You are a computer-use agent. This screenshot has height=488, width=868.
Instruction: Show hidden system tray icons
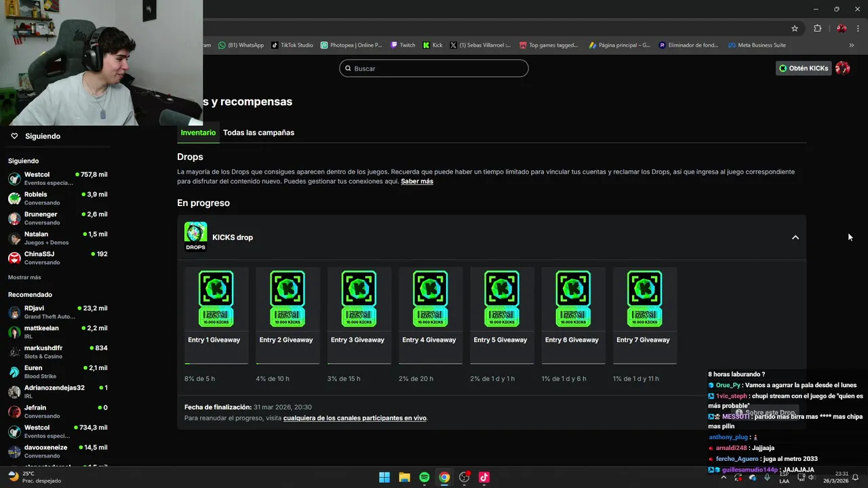coord(724,477)
